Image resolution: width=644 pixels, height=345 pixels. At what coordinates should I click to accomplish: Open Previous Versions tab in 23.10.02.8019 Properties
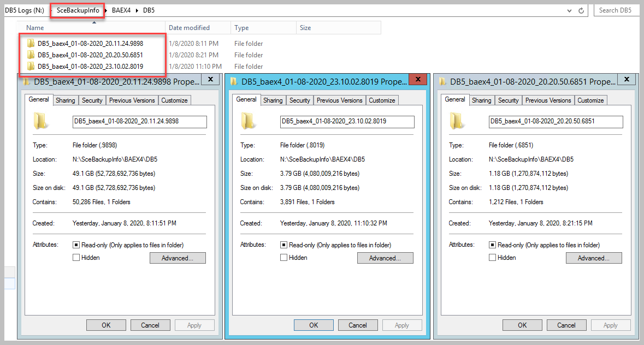(339, 100)
